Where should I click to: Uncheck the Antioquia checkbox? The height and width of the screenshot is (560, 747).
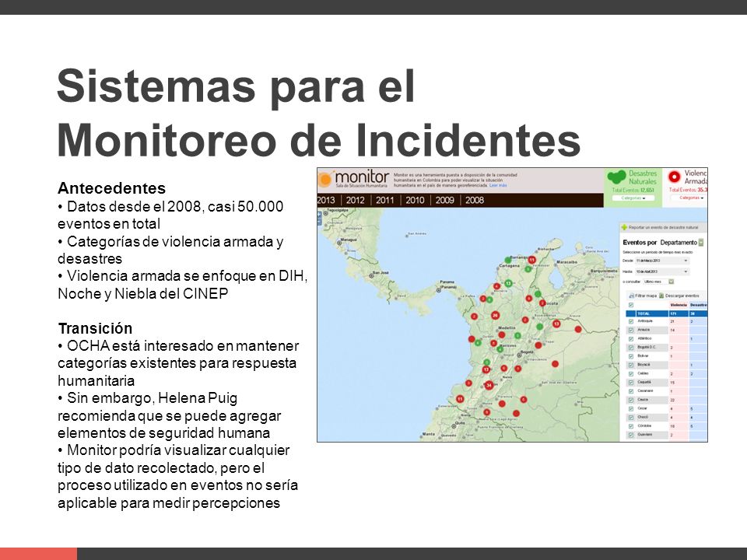(x=631, y=321)
